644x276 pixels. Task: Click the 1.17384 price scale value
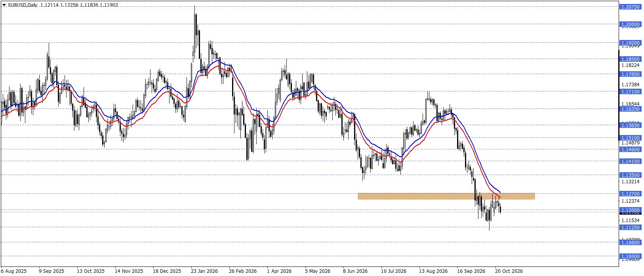tap(630, 84)
